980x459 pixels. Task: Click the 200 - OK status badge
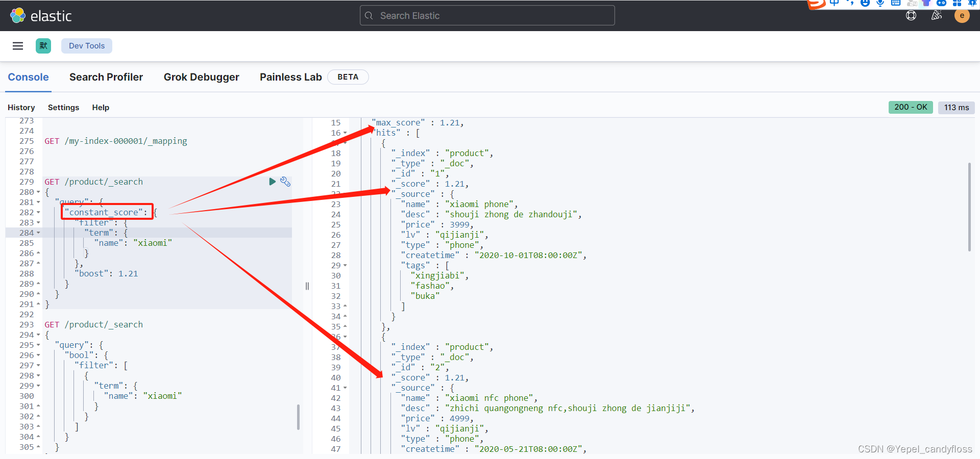[x=911, y=107]
